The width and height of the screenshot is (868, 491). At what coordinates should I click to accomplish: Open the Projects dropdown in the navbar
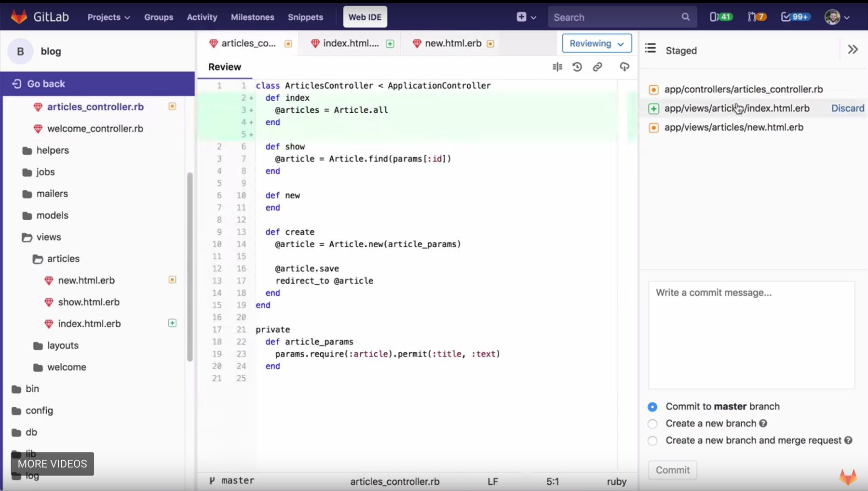pos(108,17)
